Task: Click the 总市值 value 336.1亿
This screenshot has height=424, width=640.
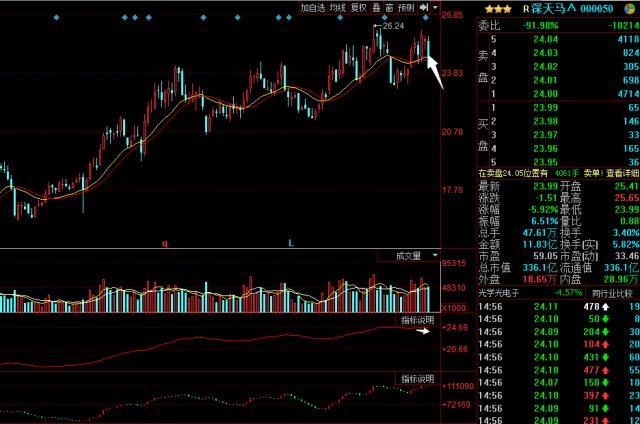Action: coord(540,268)
